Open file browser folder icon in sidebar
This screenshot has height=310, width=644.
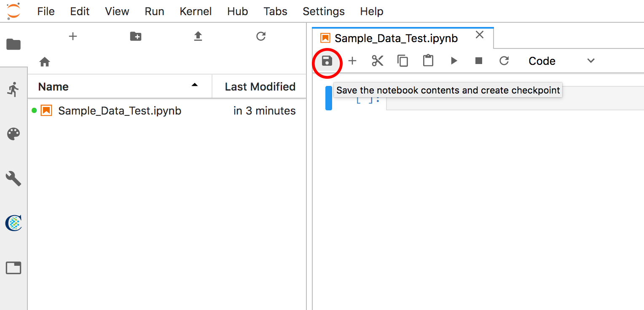click(x=13, y=44)
